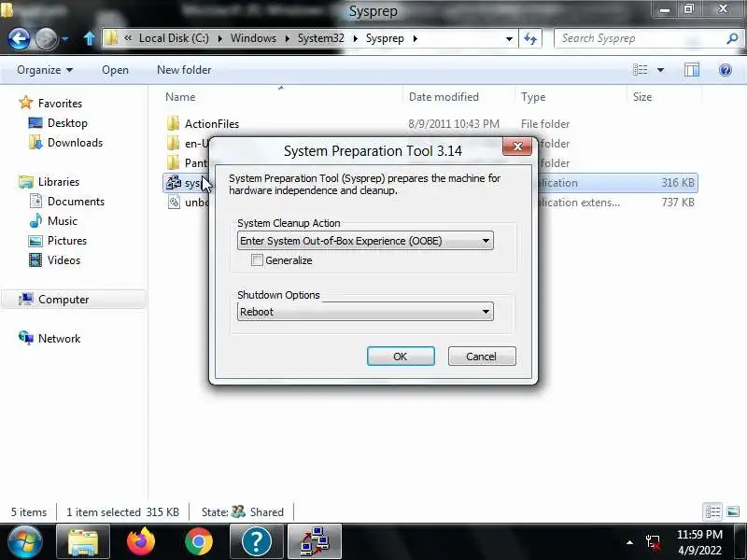
Task: Open Shutdown Options Reboot dropdown
Action: click(x=365, y=312)
